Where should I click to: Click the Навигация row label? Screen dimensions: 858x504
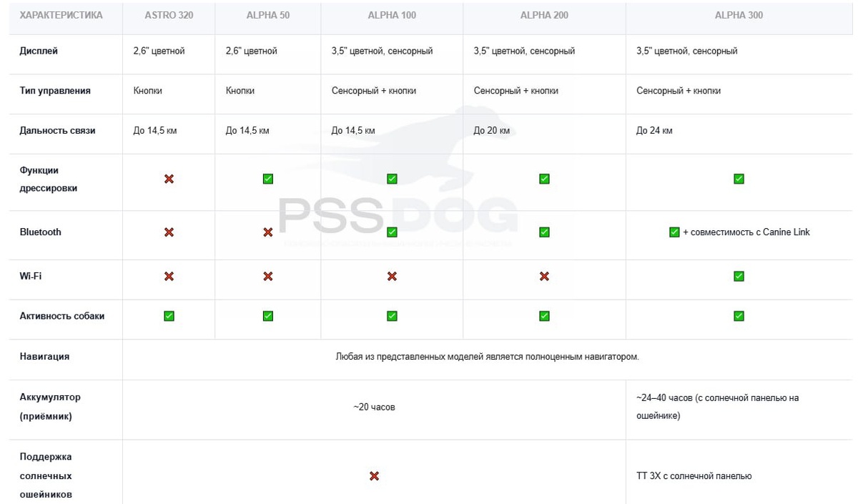coord(44,356)
